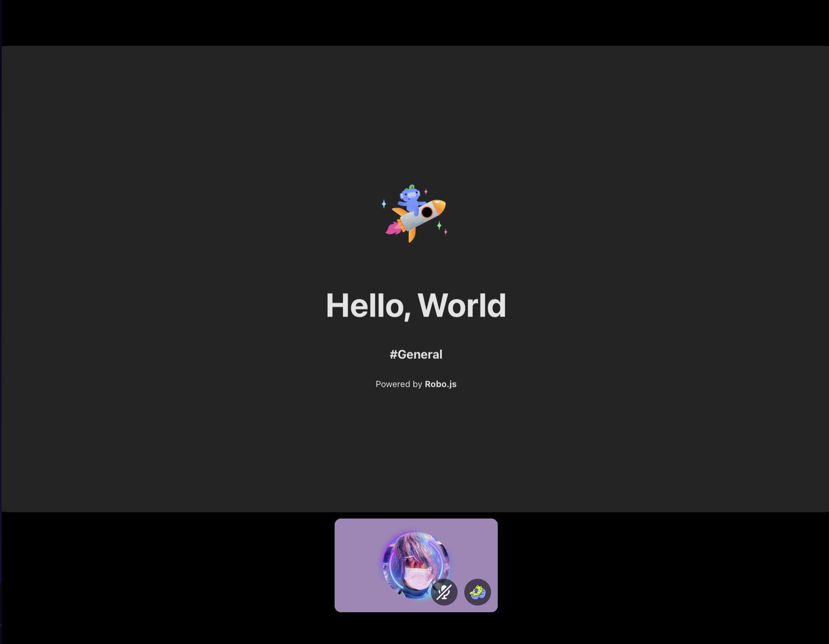
Task: Click the Hello, World heading
Action: point(416,306)
